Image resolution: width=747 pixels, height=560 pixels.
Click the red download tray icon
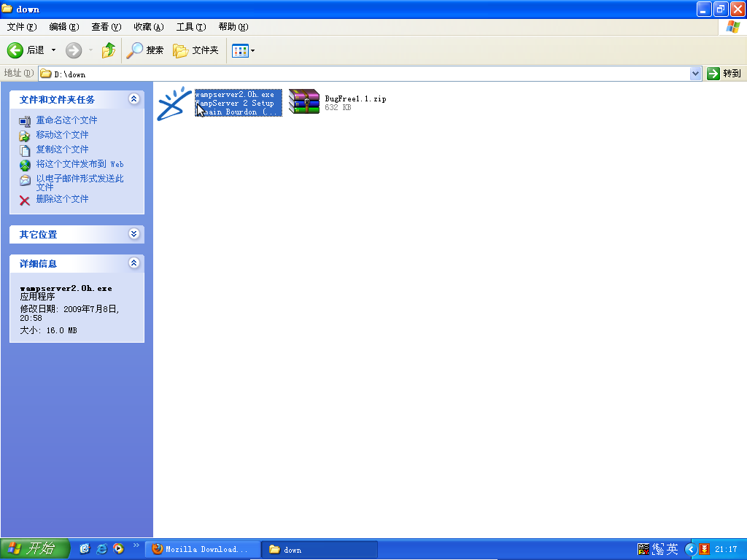[705, 550]
